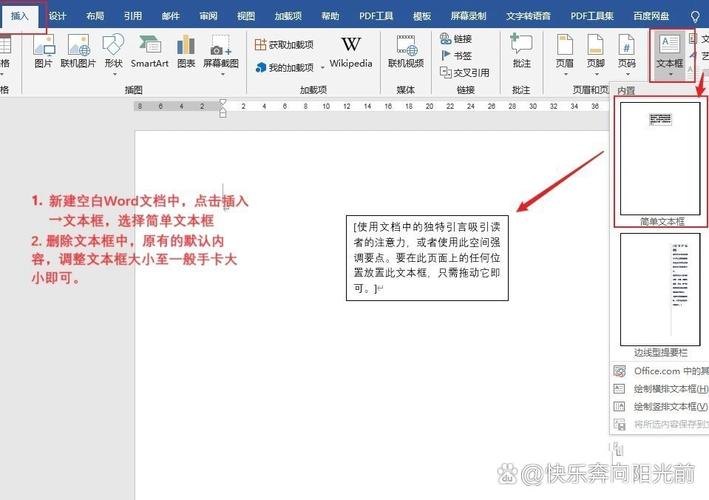
Task: Open the 百度网盘 tab
Action: [651, 16]
